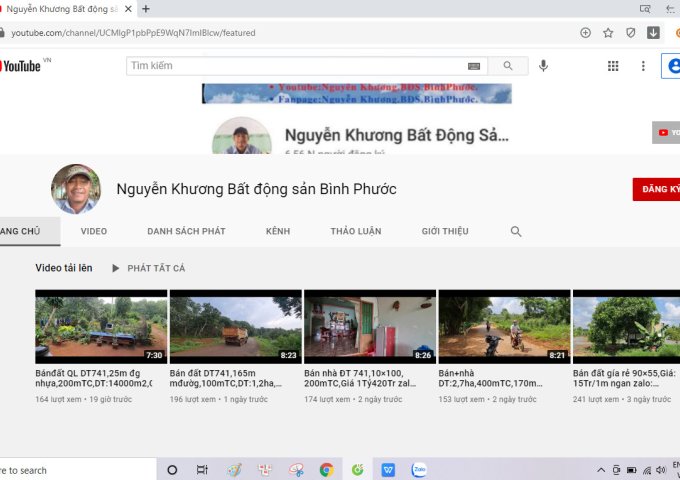This screenshot has width=680, height=480.
Task: Open WPS Office icon on taskbar
Action: [388, 470]
